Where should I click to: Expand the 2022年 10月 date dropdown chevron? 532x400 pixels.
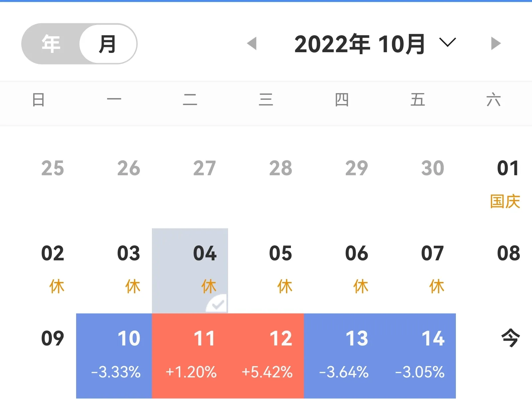(447, 43)
